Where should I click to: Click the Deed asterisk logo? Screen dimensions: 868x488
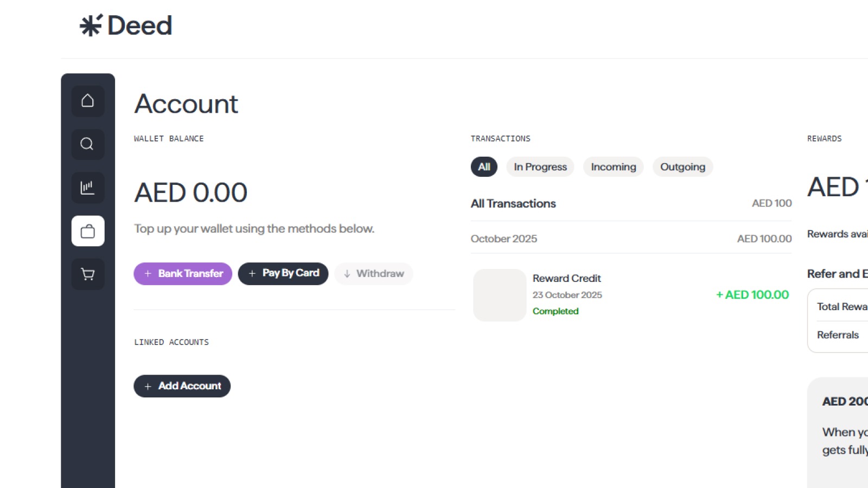[90, 24]
